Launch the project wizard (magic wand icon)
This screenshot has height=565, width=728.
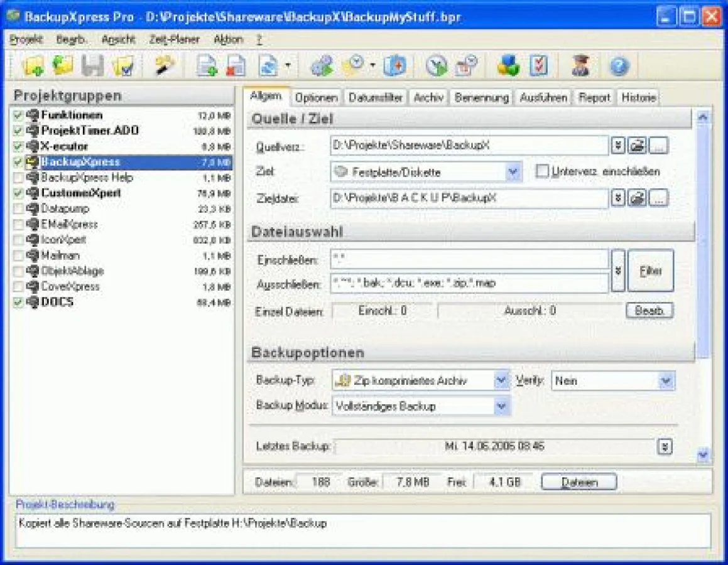pos(161,65)
